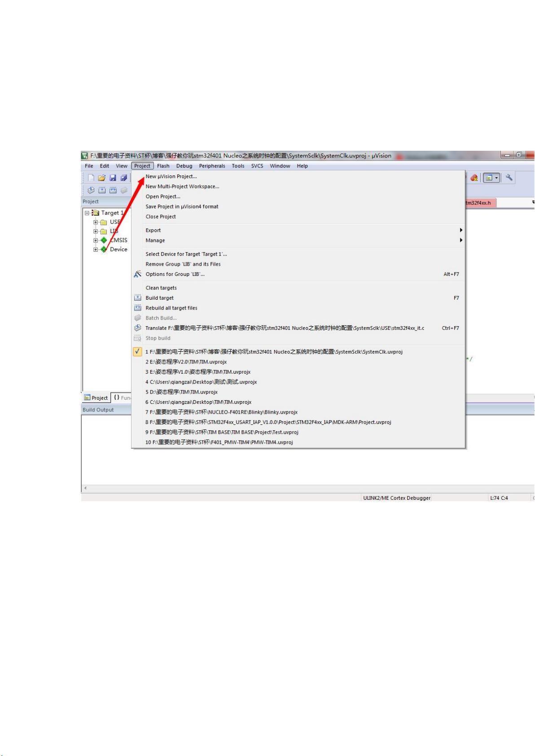535x756 pixels.
Task: Choose New Multi-Project Workspace entry
Action: point(298,187)
